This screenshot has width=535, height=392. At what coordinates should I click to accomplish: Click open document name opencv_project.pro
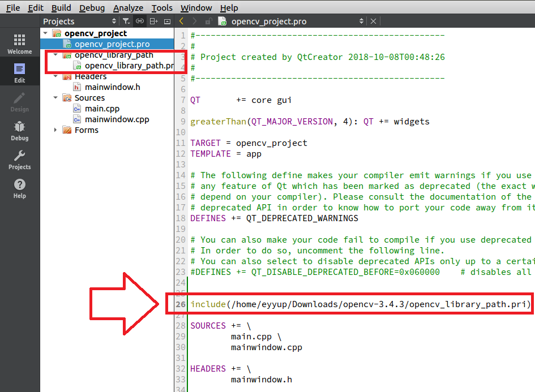[269, 21]
